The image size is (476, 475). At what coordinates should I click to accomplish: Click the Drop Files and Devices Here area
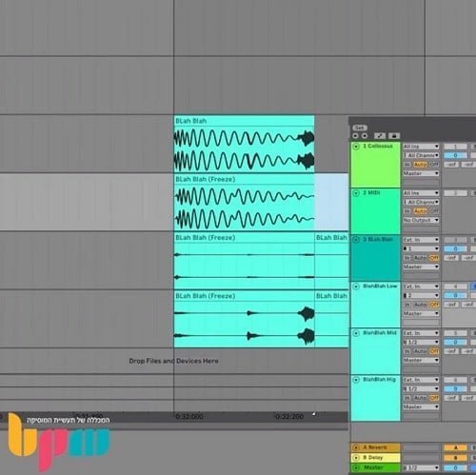click(173, 361)
